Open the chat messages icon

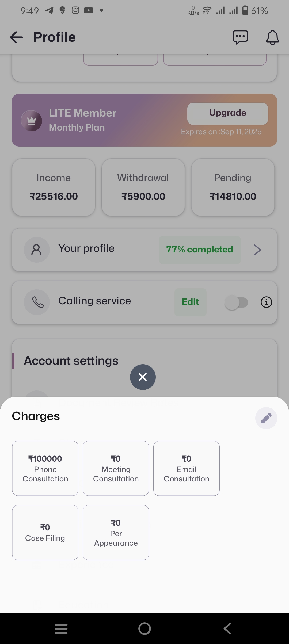240,37
